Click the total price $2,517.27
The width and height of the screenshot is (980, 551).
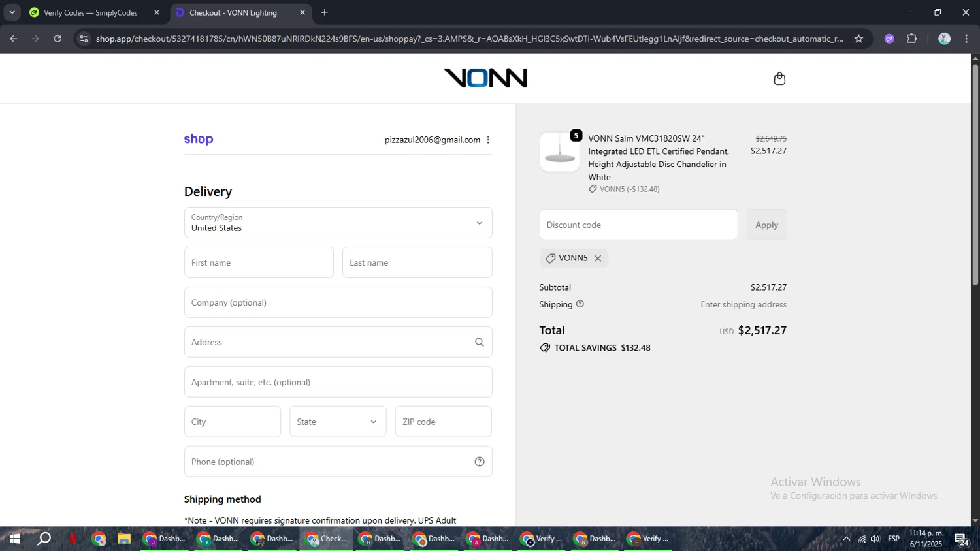[762, 330]
